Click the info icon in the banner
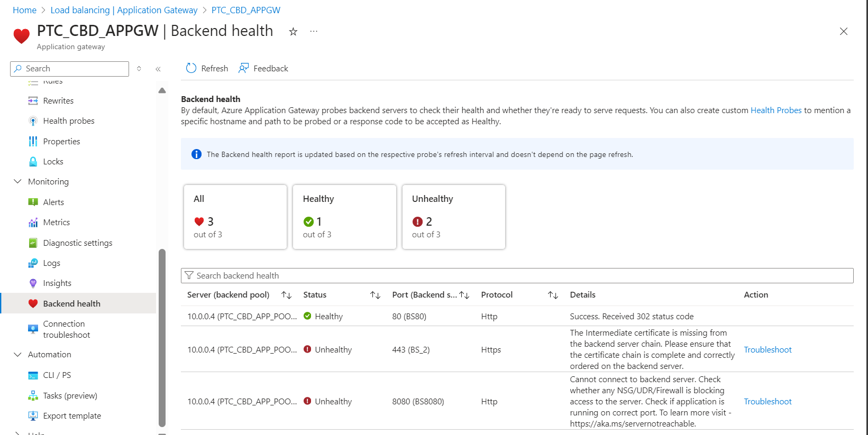 pos(196,154)
